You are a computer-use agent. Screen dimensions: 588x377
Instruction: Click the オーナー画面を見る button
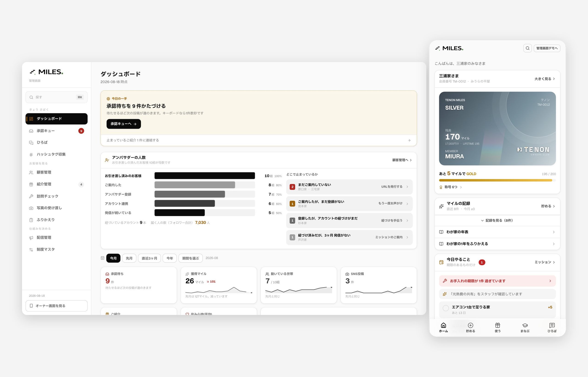pos(57,306)
